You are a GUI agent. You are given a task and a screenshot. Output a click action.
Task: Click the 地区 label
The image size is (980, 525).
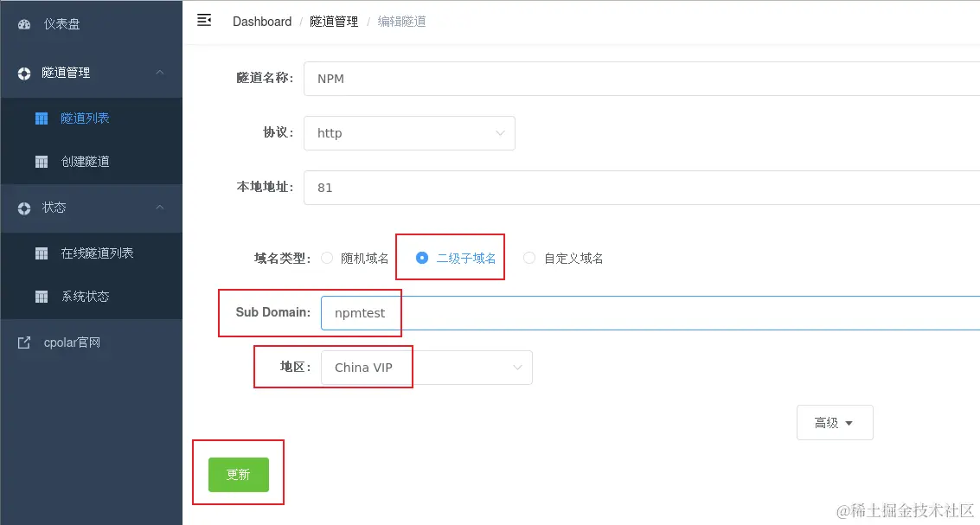pos(296,367)
